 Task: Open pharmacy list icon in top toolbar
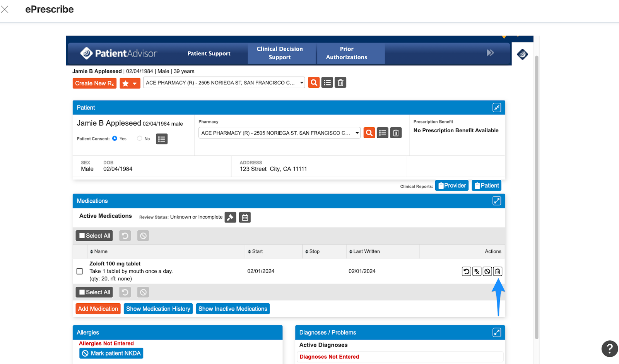coord(327,82)
